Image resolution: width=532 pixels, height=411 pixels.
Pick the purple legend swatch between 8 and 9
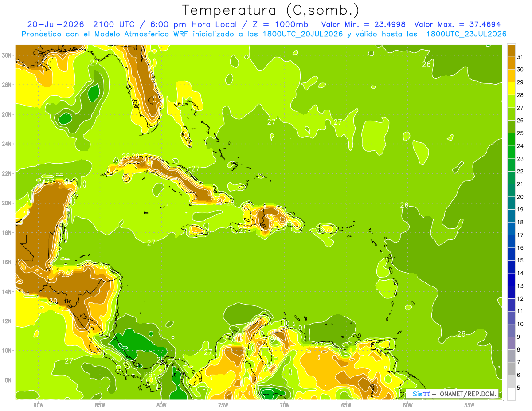511,343
